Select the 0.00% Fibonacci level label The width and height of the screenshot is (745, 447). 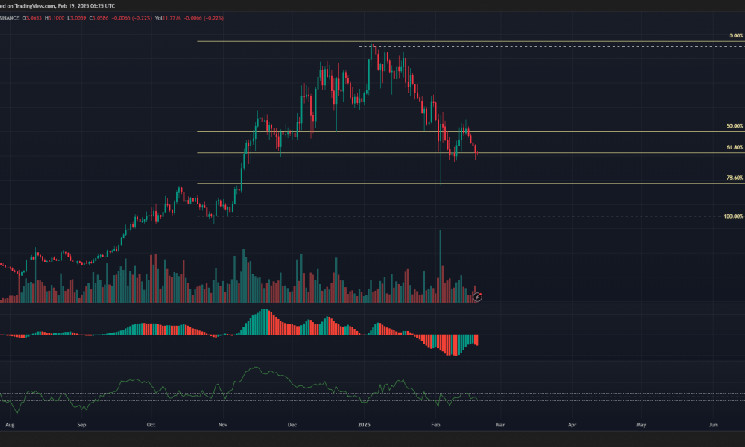pos(736,36)
